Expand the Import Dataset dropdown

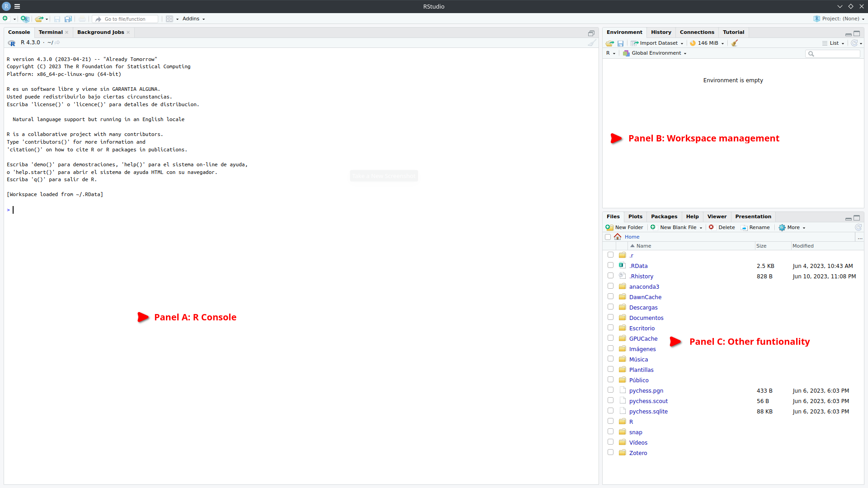(x=657, y=43)
